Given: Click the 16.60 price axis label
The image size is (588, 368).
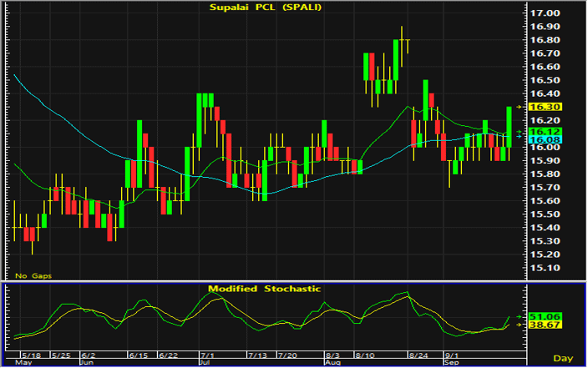Looking at the screenshot, I should point(545,67).
